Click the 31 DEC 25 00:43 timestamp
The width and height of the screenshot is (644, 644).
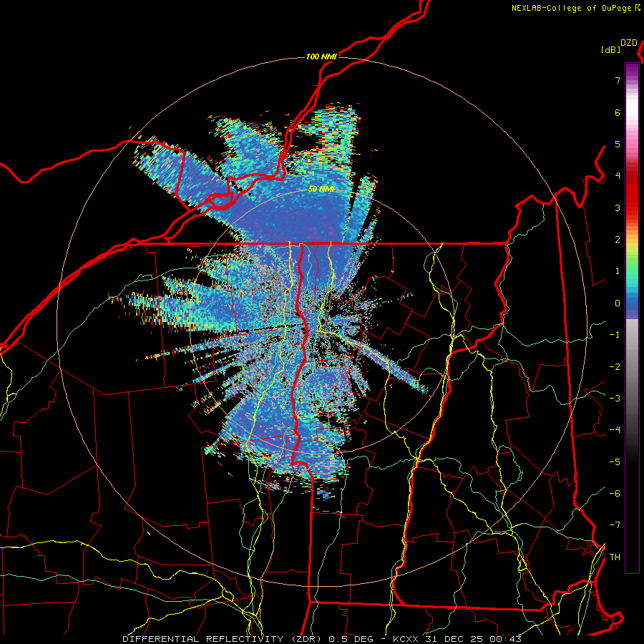tap(472, 639)
